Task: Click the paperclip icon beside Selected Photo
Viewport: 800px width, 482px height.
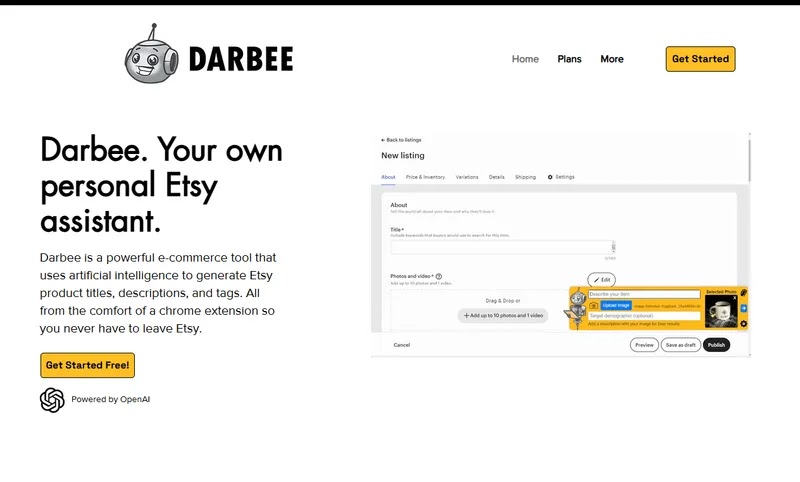Action: [744, 293]
